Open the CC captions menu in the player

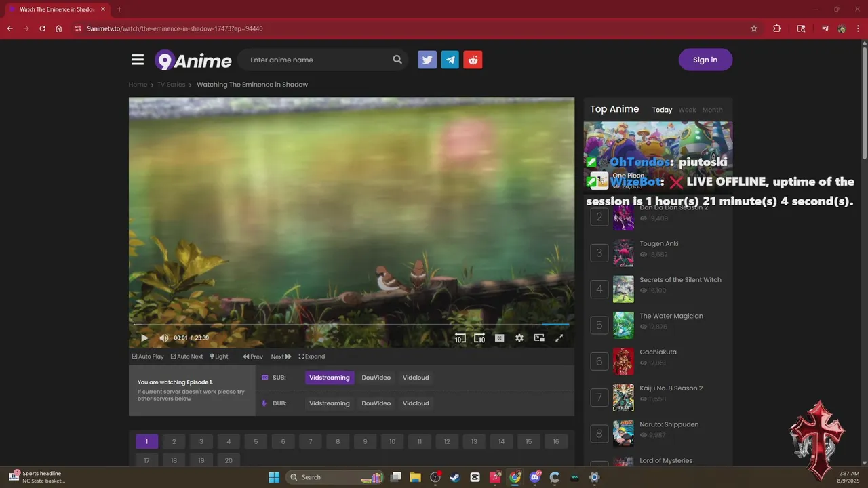(x=500, y=338)
